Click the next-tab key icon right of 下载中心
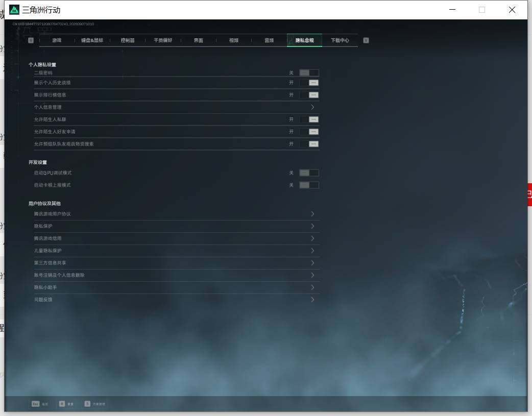The image size is (532, 416). pos(366,40)
